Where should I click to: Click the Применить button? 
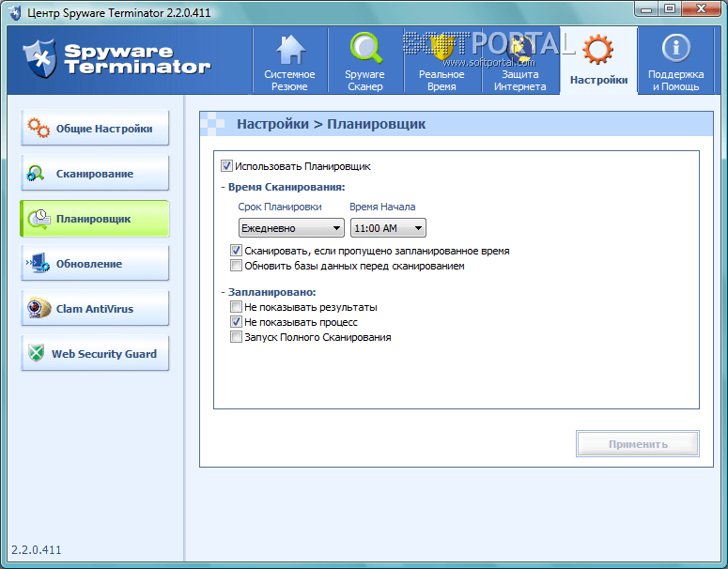pyautogui.click(x=638, y=444)
